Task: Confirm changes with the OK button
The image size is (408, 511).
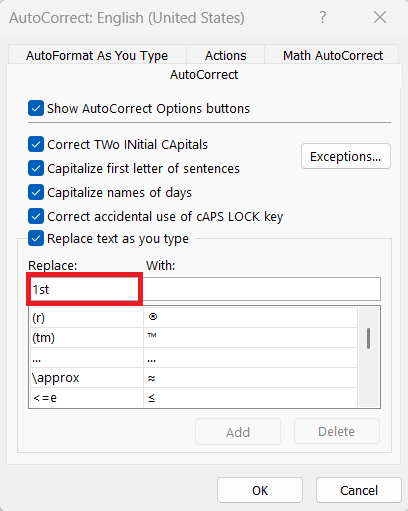Action: point(260,490)
